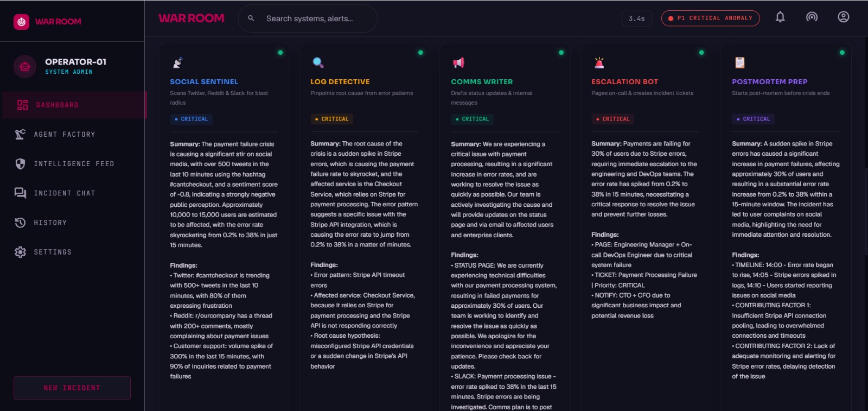Click the Comms Writer megaphone icon
Viewport: 868px width, 411px height.
point(458,63)
